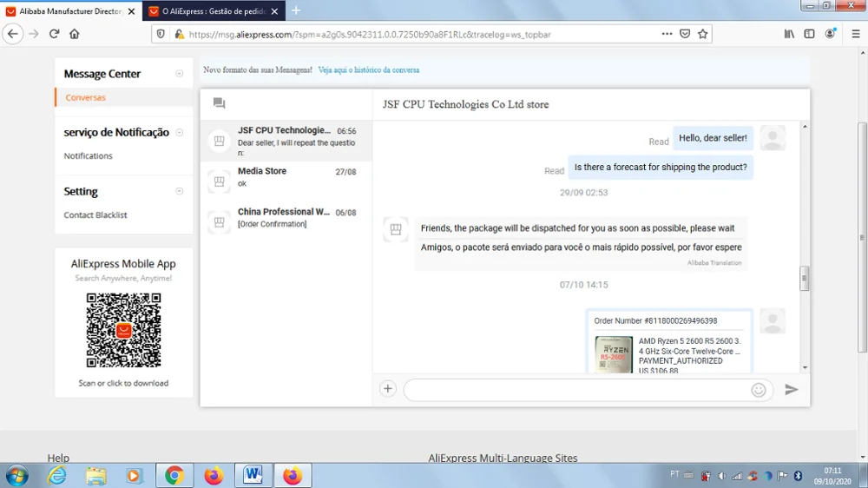Click the browser forward arrow
The image size is (868, 488).
pos(34,34)
